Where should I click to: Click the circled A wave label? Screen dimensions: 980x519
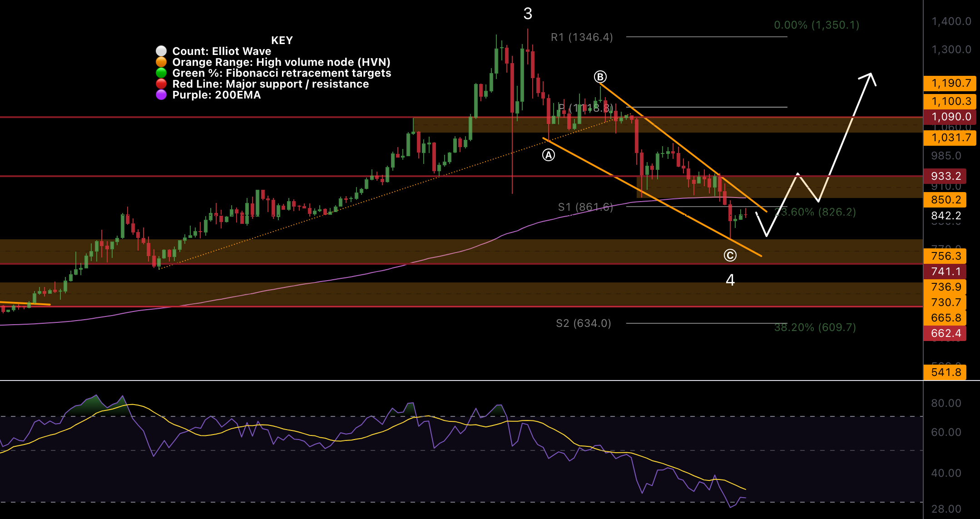tap(549, 155)
